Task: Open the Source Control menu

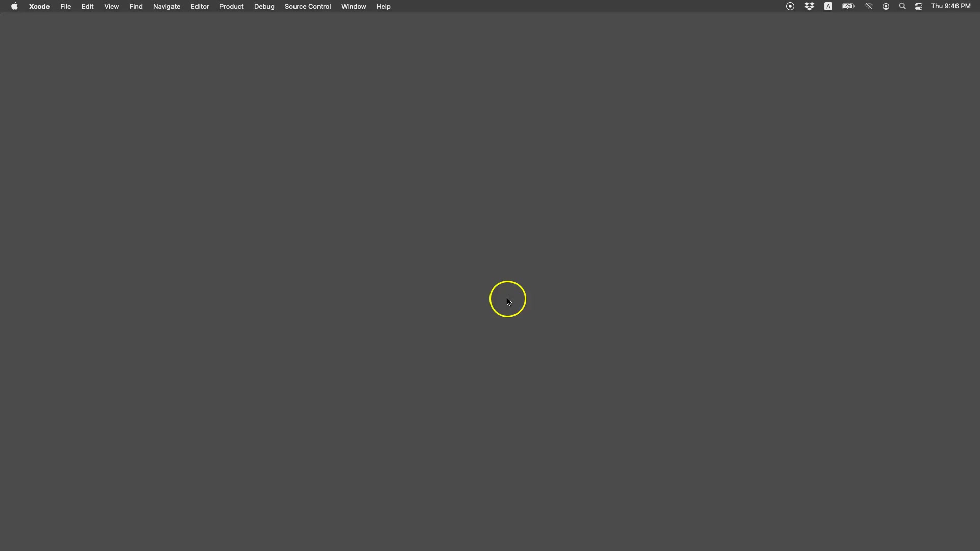Action: tap(307, 6)
